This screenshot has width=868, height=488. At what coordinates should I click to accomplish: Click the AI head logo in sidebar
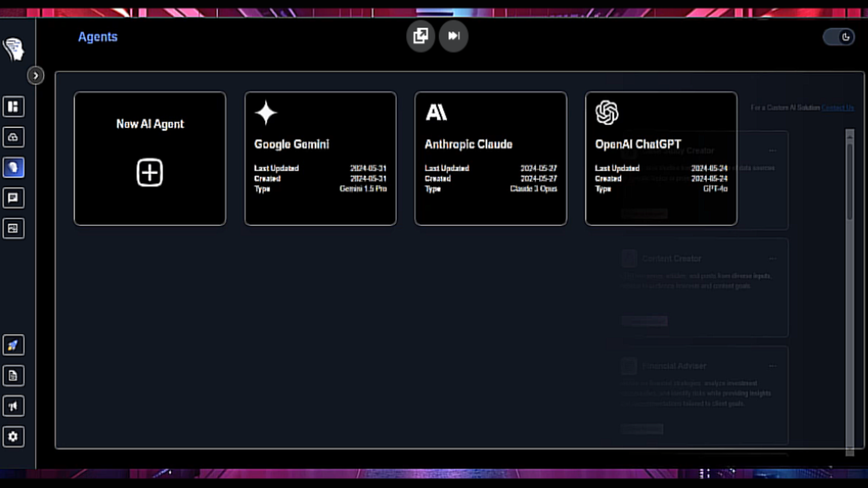click(x=14, y=49)
